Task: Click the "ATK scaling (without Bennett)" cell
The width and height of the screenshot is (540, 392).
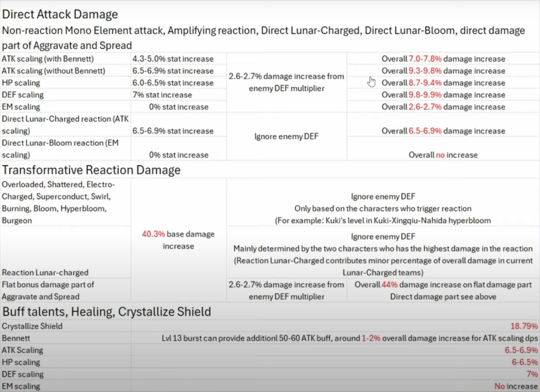Action: coord(66,71)
